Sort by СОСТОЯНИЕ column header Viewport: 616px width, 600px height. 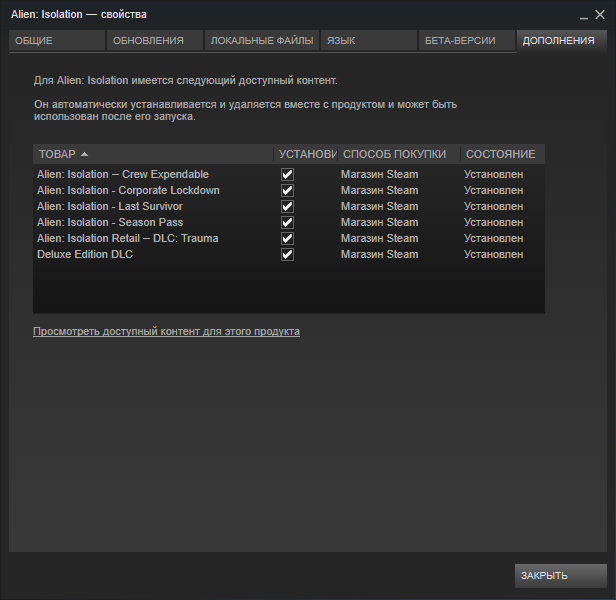503,154
